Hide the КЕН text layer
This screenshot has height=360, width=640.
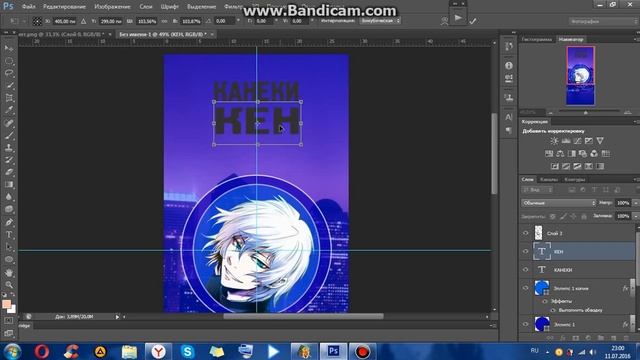526,251
